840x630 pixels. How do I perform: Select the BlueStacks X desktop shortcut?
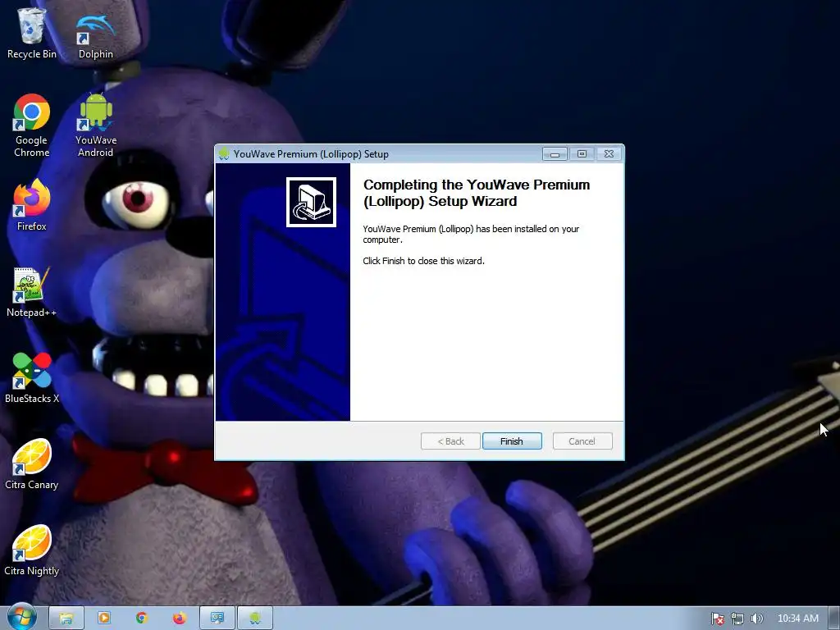32,378
